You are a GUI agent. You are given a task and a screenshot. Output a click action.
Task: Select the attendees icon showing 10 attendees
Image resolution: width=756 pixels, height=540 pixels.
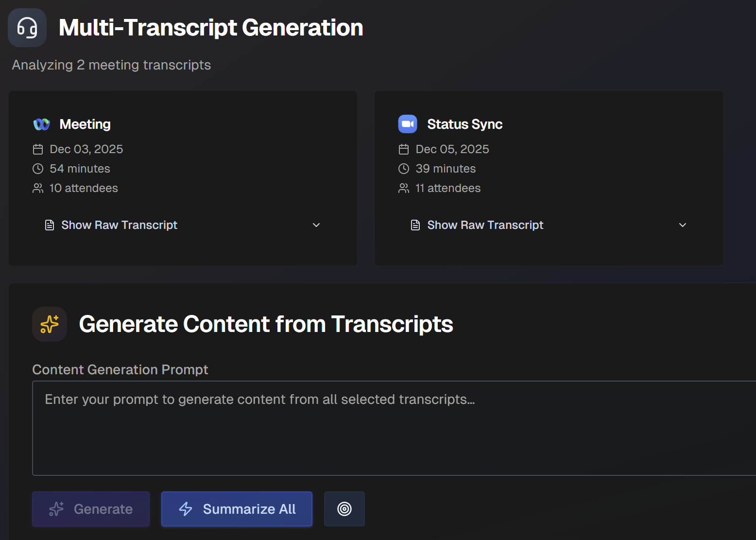tap(38, 188)
